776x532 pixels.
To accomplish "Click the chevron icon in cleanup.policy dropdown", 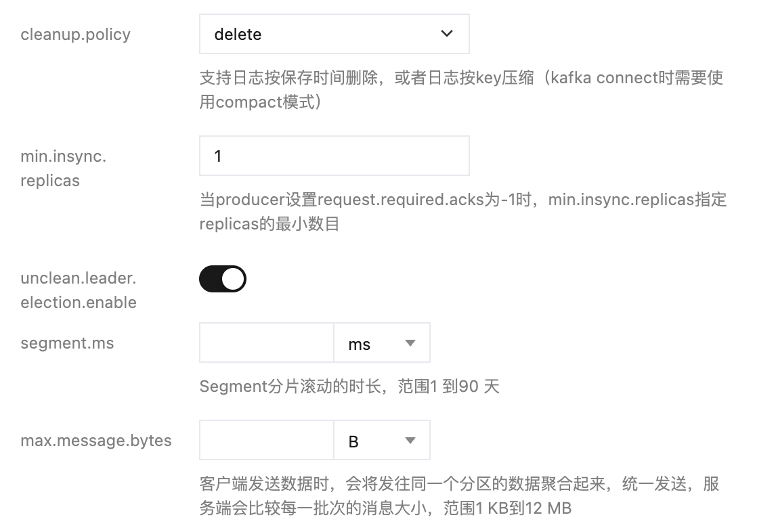I will click(x=446, y=34).
